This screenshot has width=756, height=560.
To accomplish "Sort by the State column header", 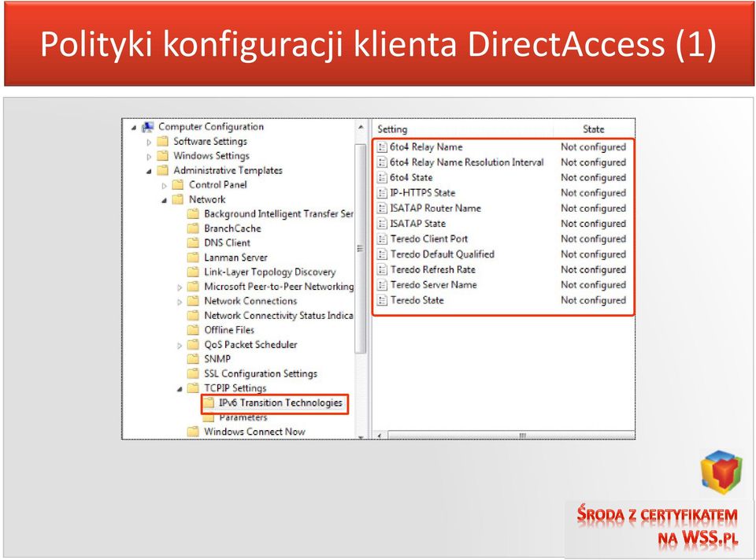I will point(594,129).
